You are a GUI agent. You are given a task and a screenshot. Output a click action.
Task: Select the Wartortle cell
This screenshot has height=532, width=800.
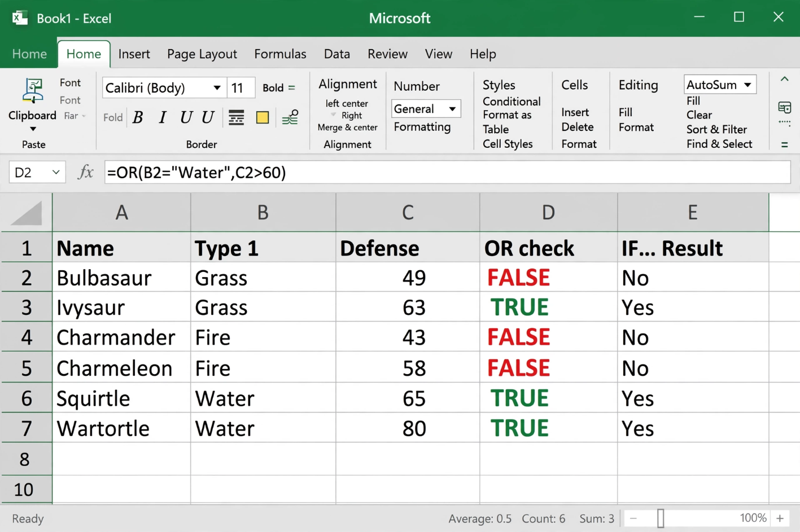tap(121, 428)
